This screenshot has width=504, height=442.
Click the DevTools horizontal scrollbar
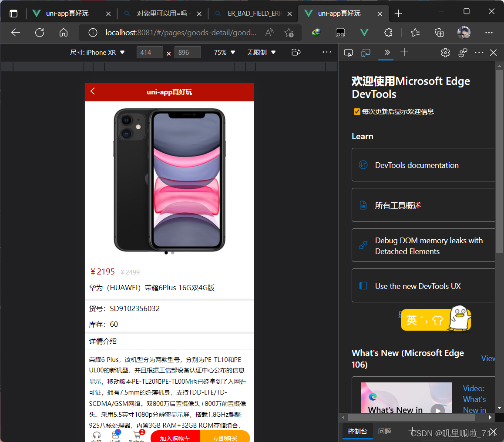(411, 417)
